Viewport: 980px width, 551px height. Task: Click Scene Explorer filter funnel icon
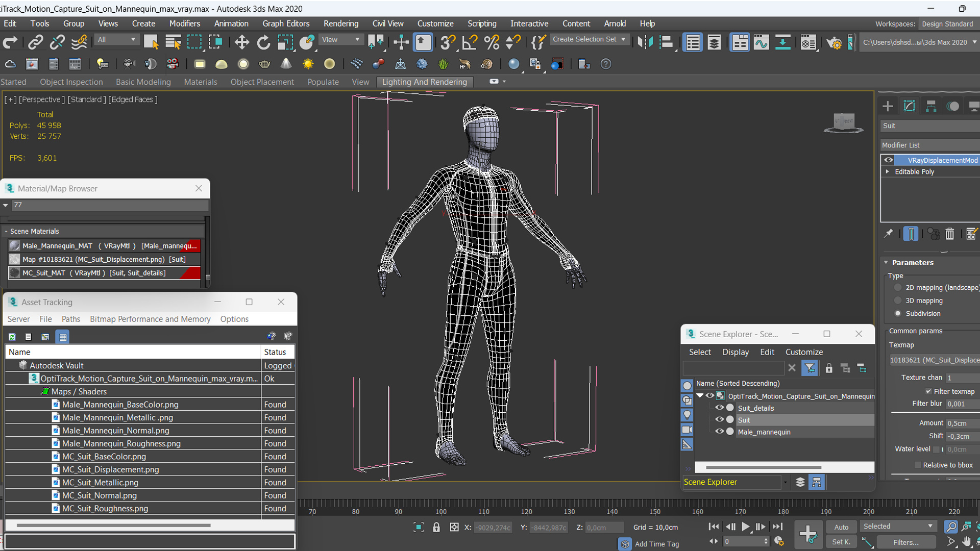click(810, 368)
